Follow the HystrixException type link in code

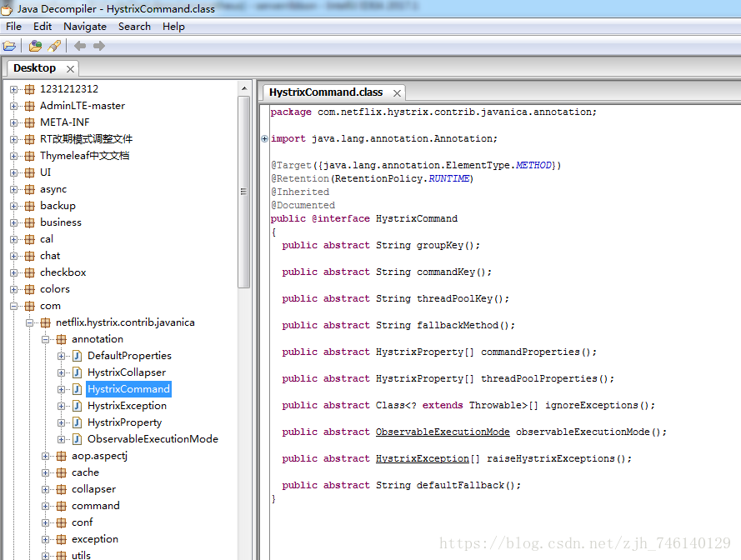[422, 459]
